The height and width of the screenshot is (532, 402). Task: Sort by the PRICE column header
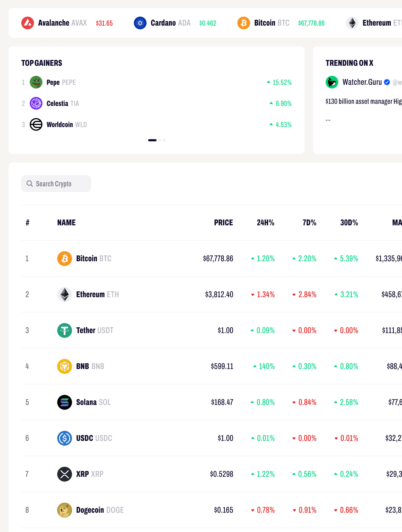(x=223, y=222)
